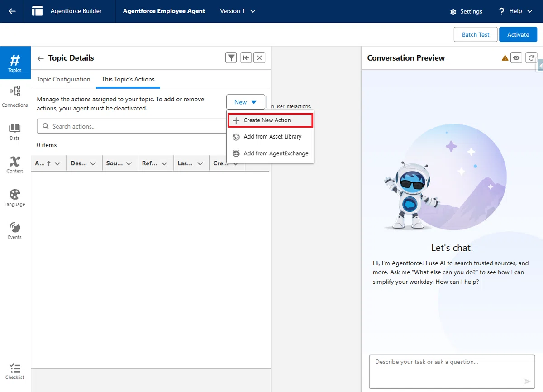Image resolution: width=543 pixels, height=392 pixels.
Task: Open the Topics sidebar panel
Action: point(15,63)
